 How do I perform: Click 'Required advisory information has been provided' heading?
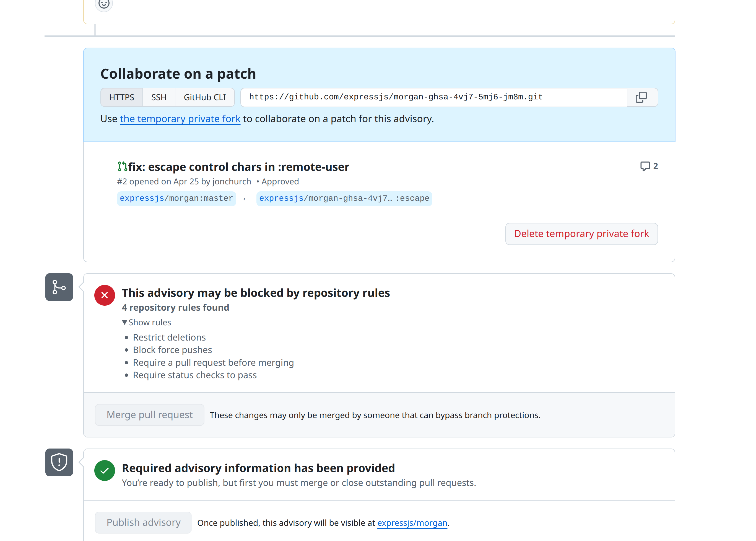coord(258,468)
